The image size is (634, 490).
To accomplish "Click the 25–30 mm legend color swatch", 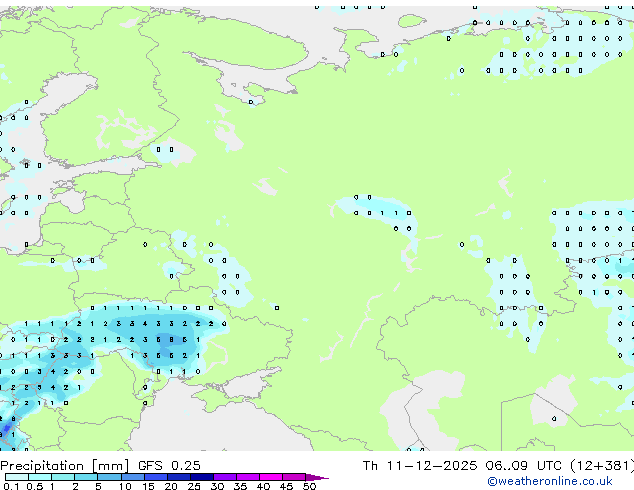I will pyautogui.click(x=201, y=477).
